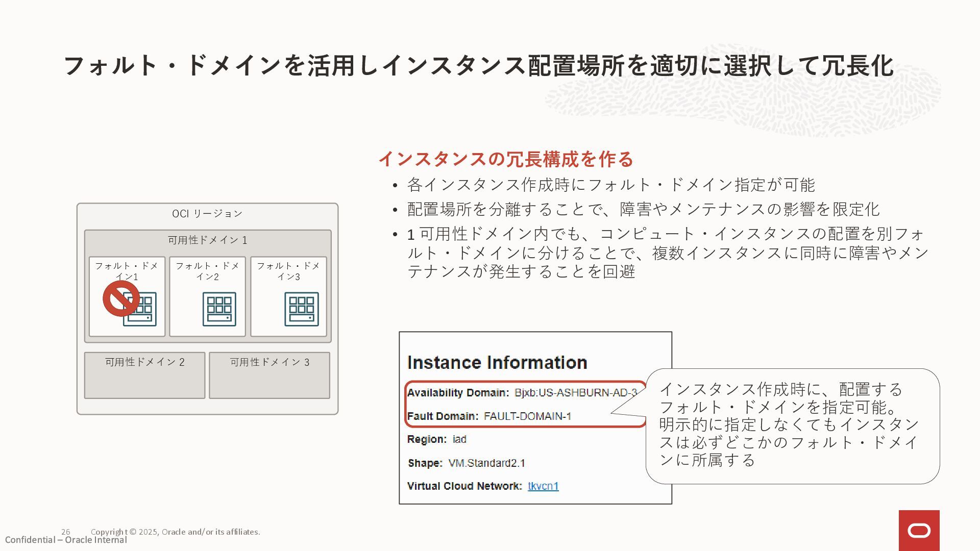Click the 可用性ドメイン 2 box

(144, 375)
